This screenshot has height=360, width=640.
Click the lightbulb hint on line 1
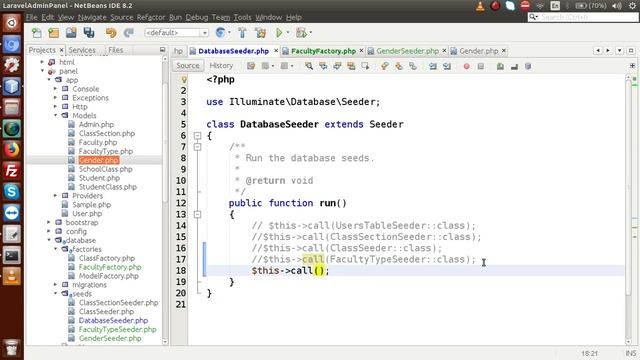click(x=184, y=79)
